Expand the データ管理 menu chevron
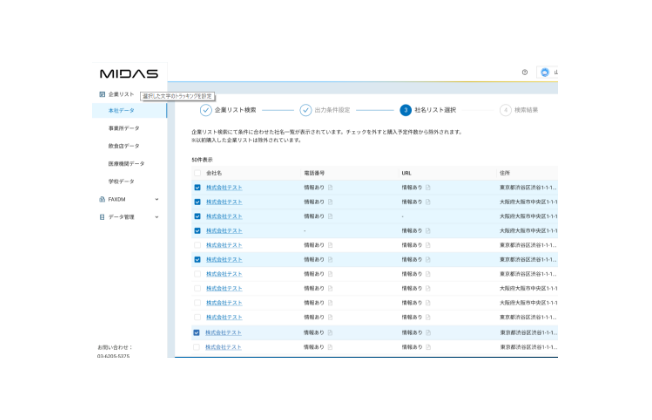This screenshot has height=420, width=652. [157, 216]
